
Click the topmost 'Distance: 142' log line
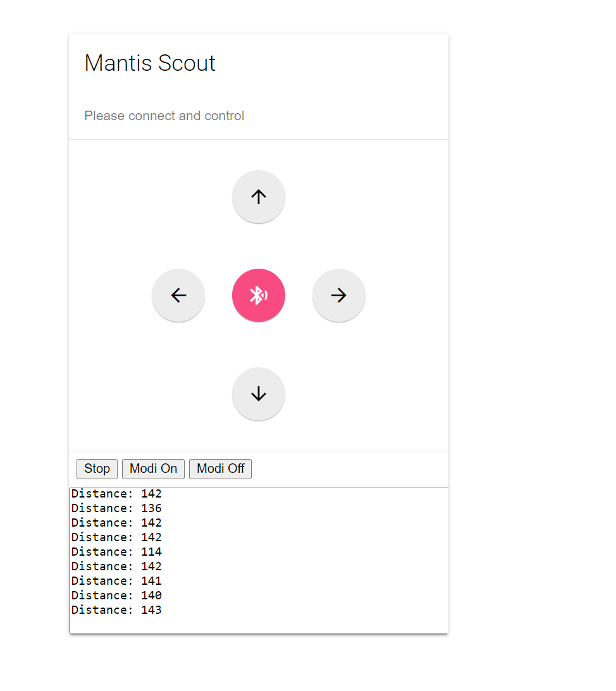tap(116, 494)
